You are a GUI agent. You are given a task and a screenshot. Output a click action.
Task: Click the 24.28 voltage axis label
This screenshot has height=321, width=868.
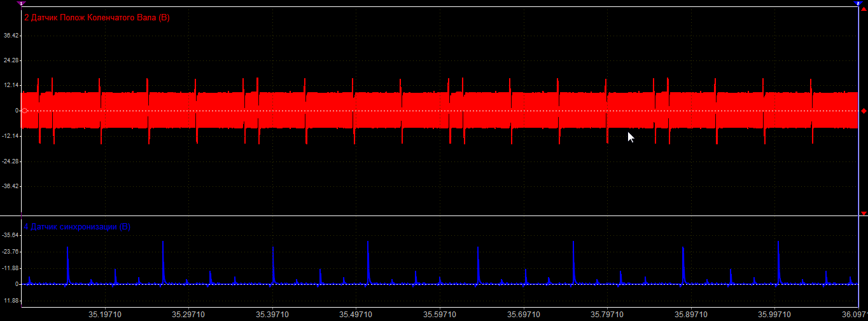coord(11,60)
